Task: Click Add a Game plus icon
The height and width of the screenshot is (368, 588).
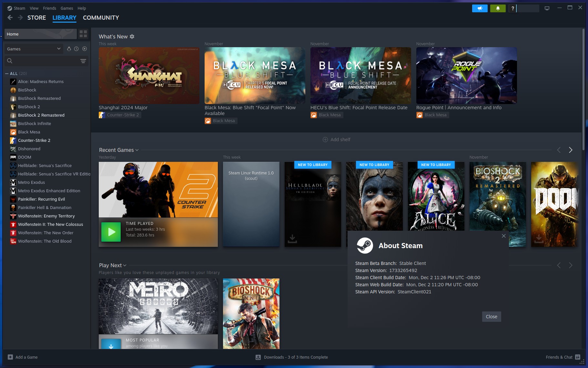Action: 10,357
